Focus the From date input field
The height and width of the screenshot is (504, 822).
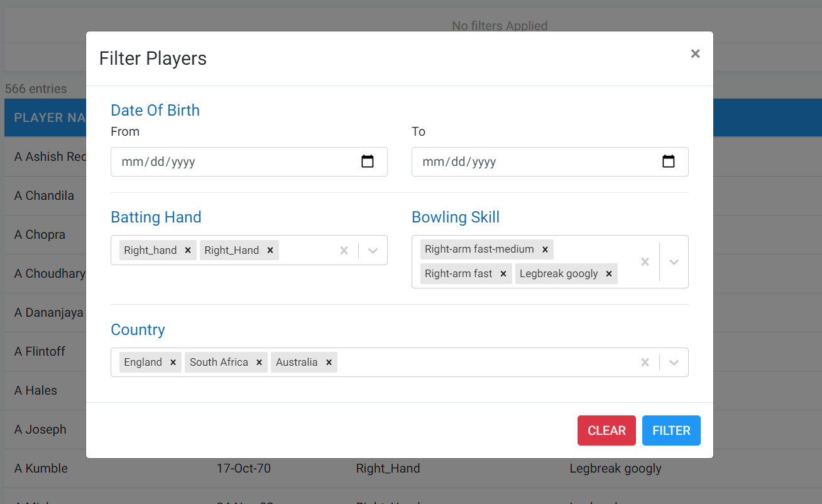pos(249,162)
